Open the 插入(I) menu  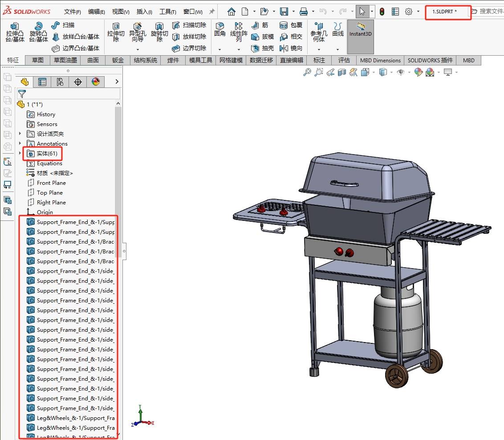[x=143, y=12]
